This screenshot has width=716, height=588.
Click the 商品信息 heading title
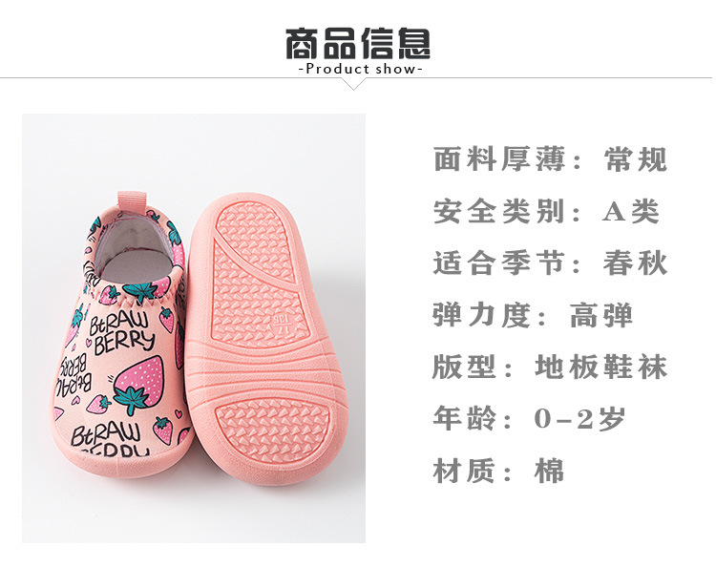click(358, 43)
